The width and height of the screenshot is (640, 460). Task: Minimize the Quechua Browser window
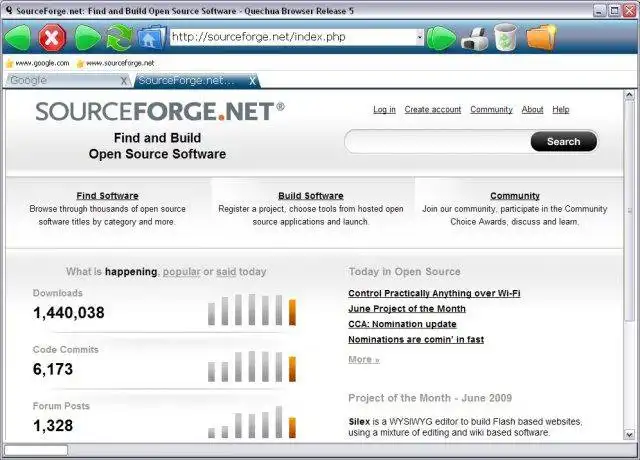point(599,10)
